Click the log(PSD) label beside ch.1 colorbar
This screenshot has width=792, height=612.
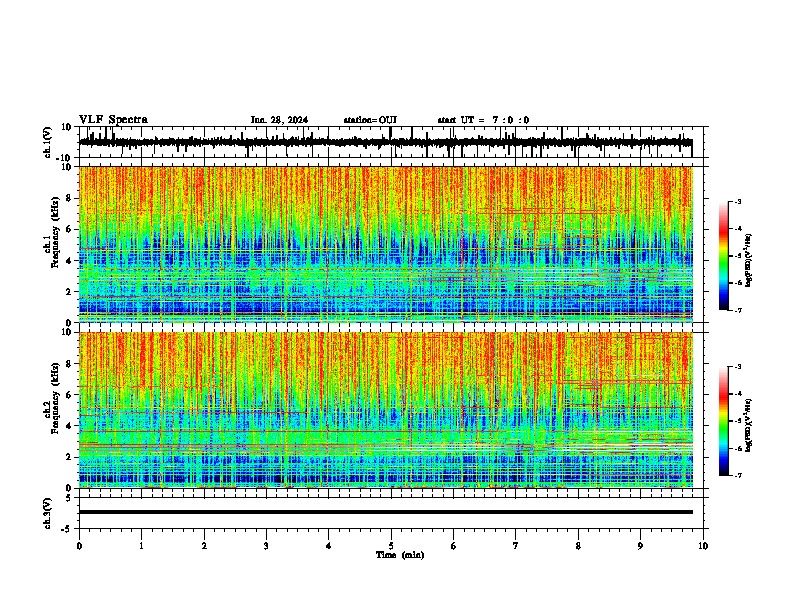coord(748,261)
